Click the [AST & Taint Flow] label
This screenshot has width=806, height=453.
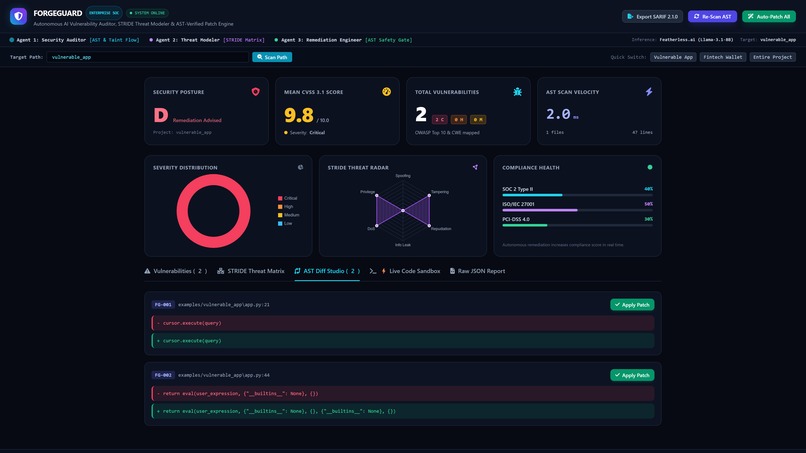click(114, 40)
